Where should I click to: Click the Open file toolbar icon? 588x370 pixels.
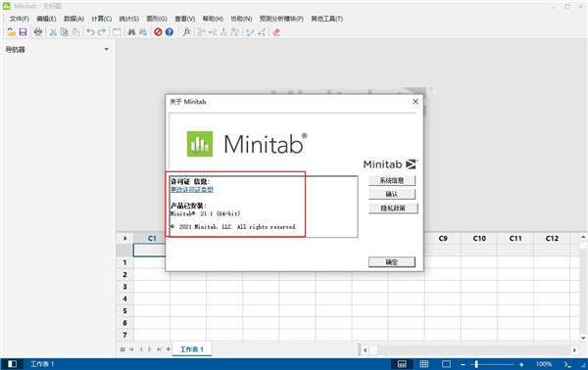point(11,32)
